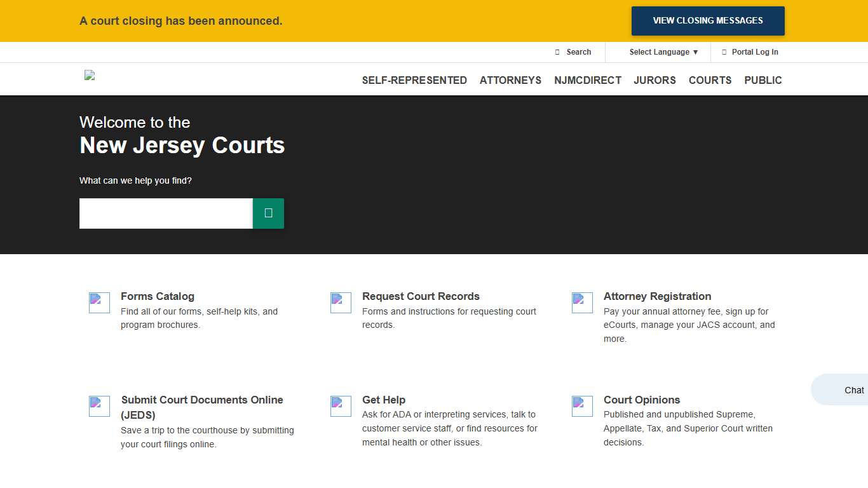The width and height of the screenshot is (868, 488).
Task: Click the Portal Log In link
Action: [x=755, y=51]
